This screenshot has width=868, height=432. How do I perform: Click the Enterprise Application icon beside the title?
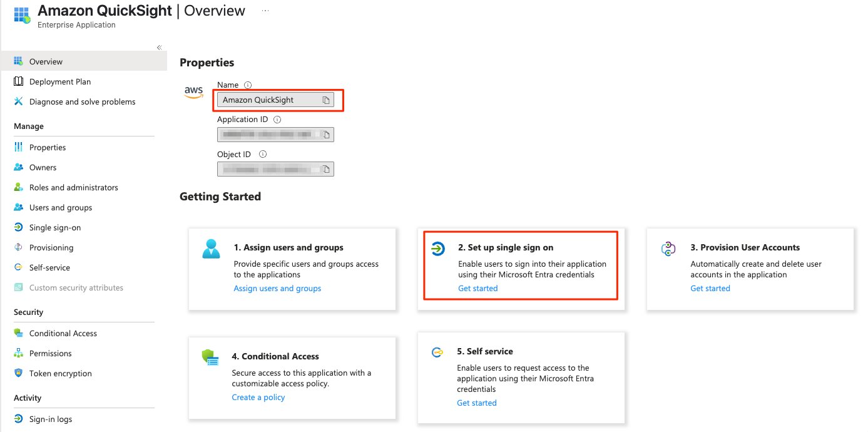point(22,15)
